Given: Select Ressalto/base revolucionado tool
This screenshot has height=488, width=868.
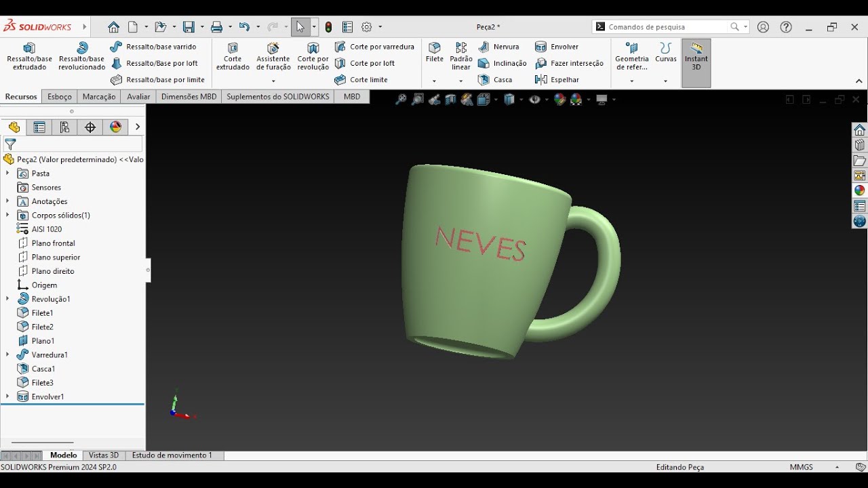Looking at the screenshot, I should [x=82, y=57].
